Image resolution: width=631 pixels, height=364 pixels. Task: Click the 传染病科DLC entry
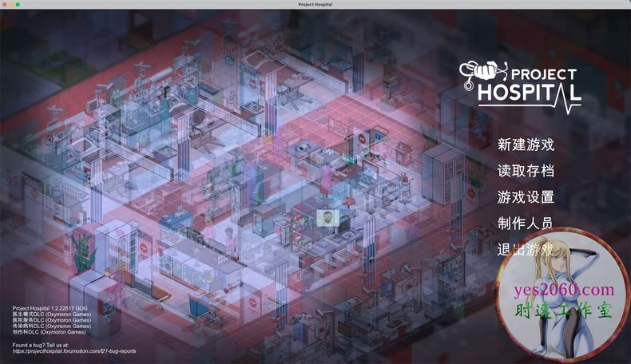(51, 326)
